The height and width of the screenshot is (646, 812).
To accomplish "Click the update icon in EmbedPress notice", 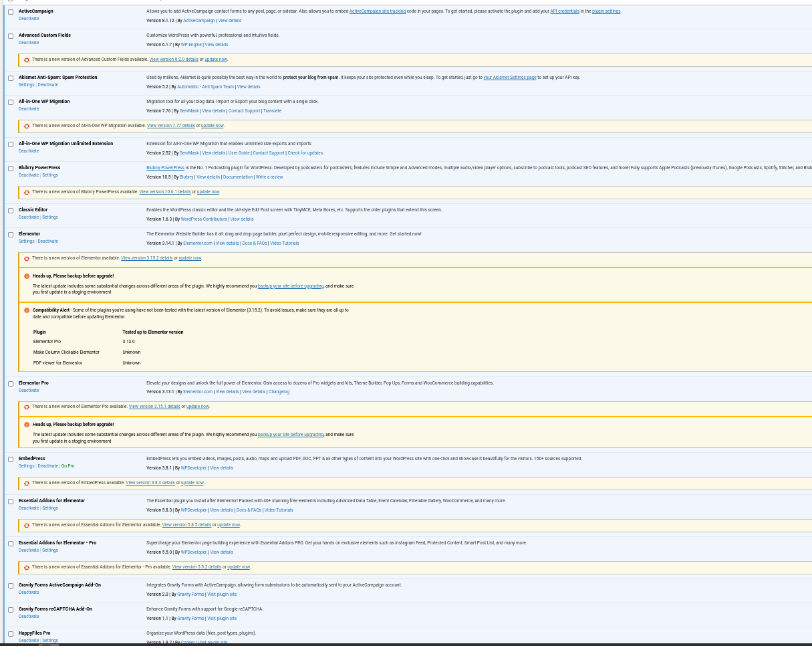I will [x=27, y=483].
